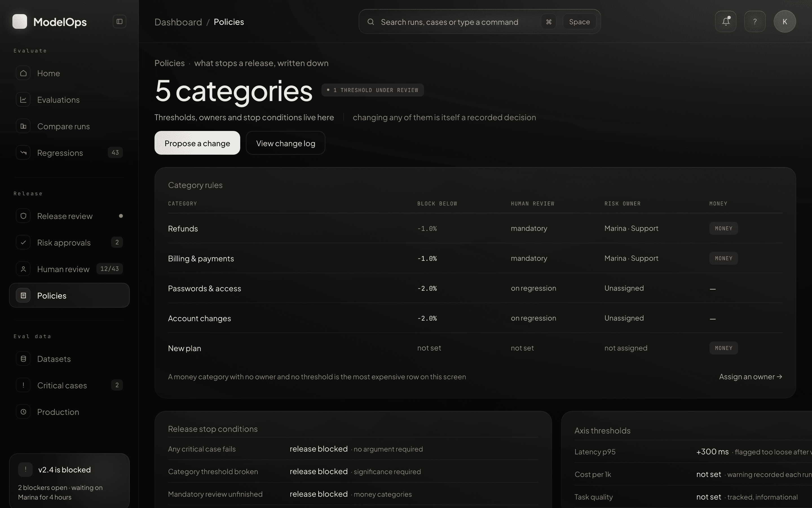The image size is (812, 508).
Task: Click the Critical cases exclamation icon
Action: click(23, 385)
